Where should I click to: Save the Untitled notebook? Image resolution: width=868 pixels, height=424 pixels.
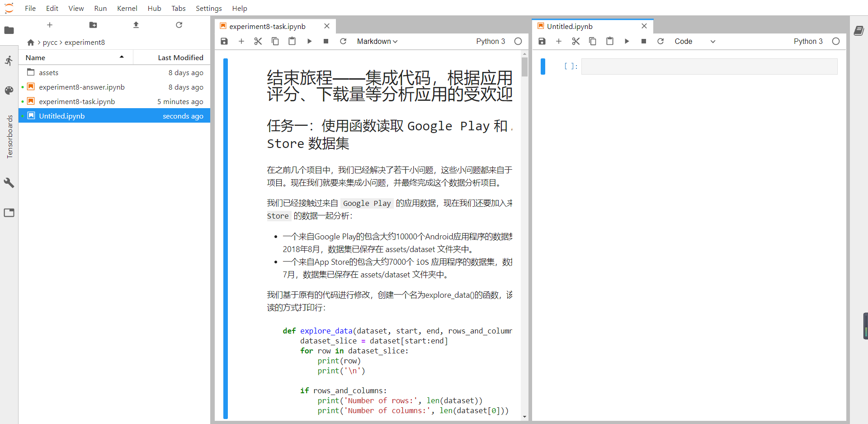[x=542, y=41]
